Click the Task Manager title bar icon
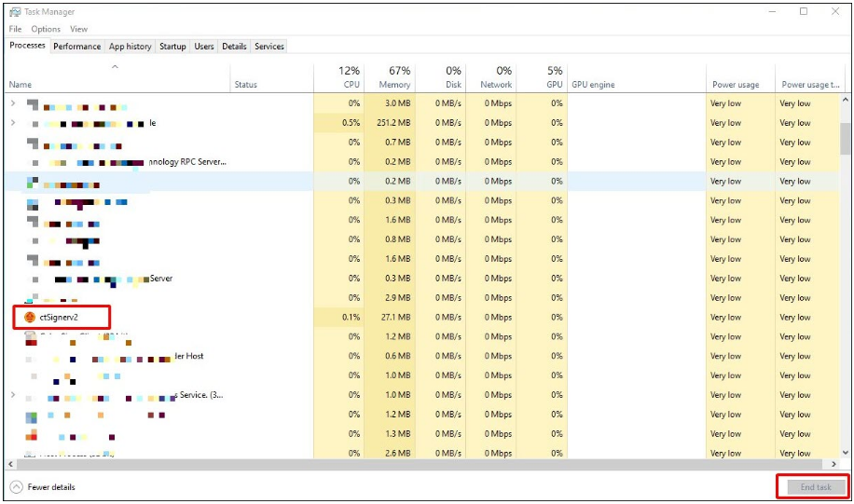The height and width of the screenshot is (504, 854). (16, 12)
